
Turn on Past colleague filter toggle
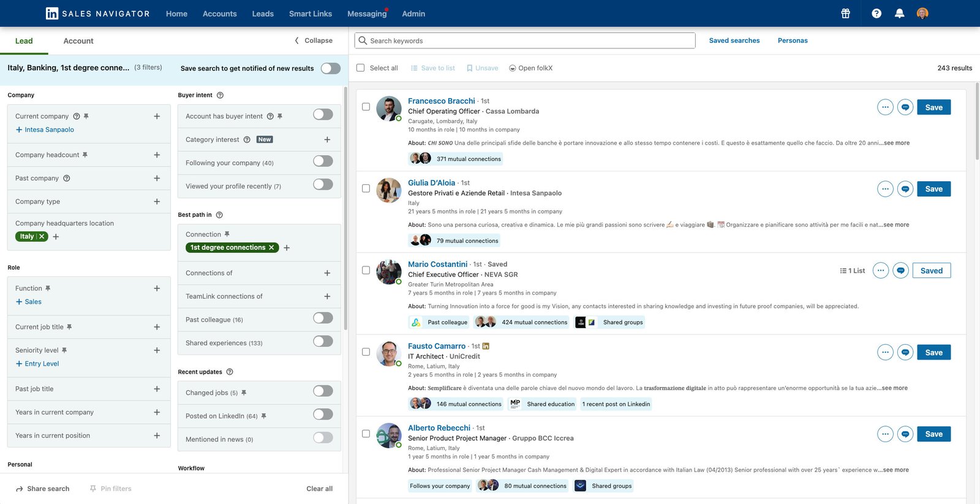pos(323,318)
